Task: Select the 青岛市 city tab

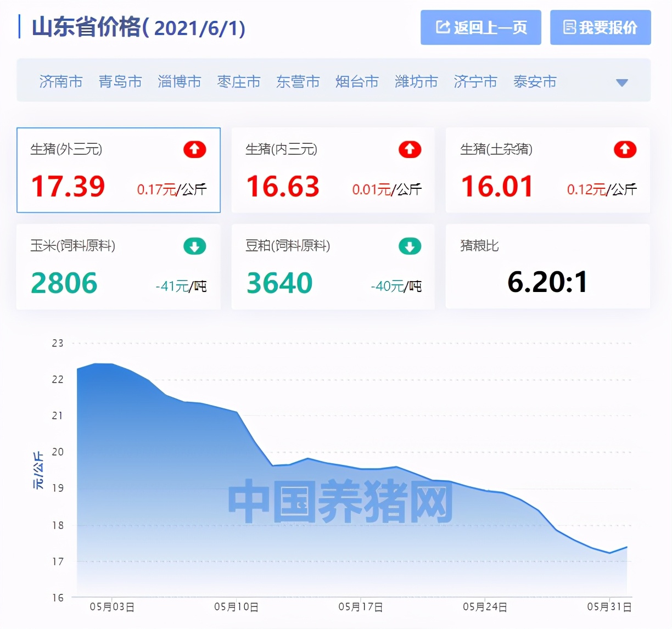Action: [120, 82]
